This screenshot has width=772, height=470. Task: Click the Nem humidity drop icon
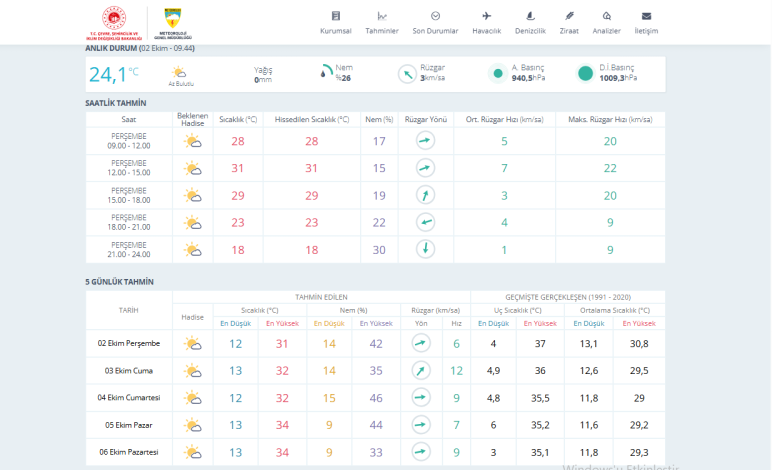point(325,72)
